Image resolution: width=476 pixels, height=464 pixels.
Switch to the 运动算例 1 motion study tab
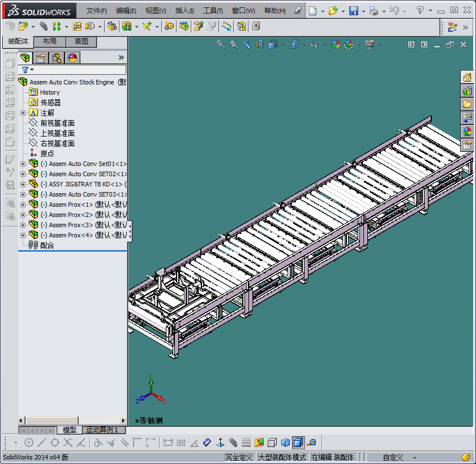102,430
